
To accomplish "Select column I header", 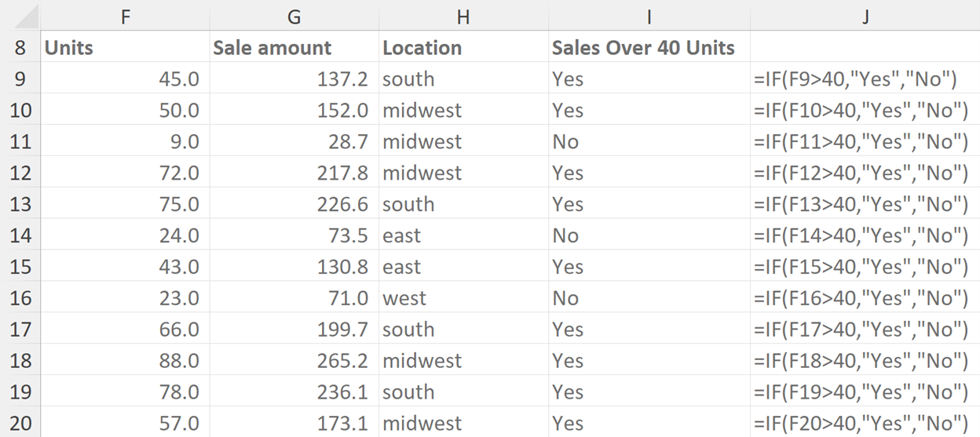I will pyautogui.click(x=649, y=16).
